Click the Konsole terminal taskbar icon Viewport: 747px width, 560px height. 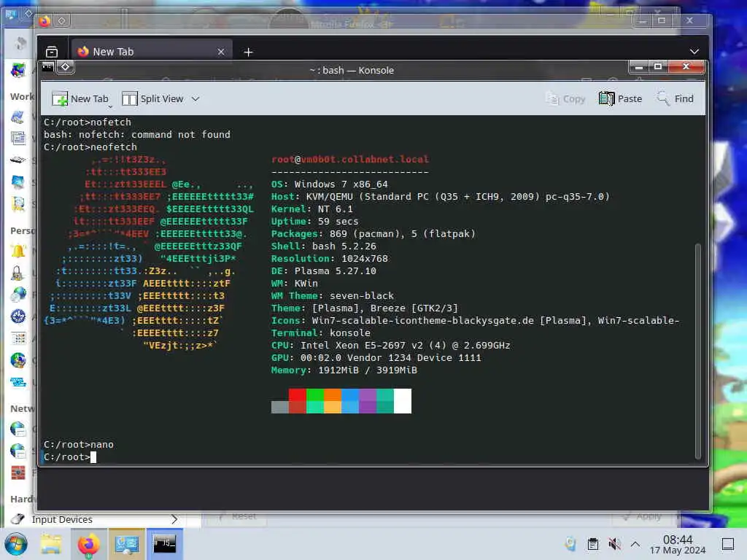coord(164,544)
